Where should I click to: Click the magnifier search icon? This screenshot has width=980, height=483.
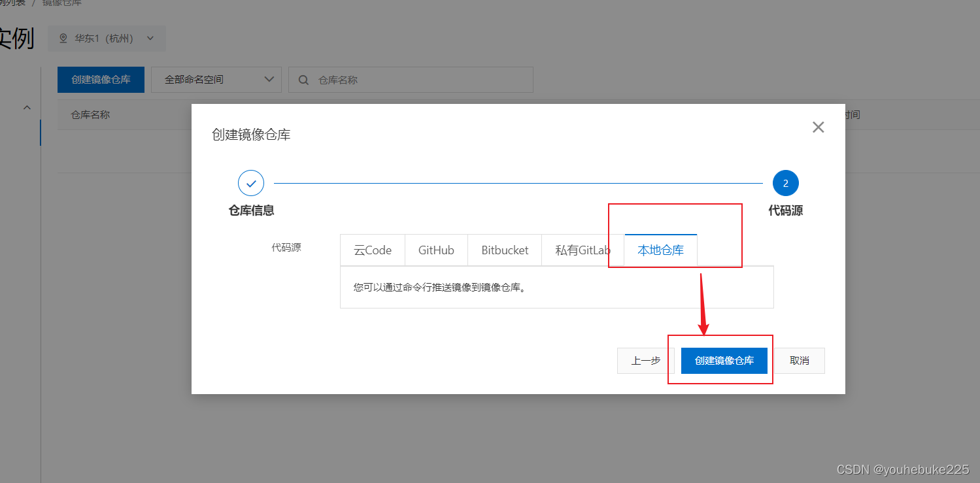point(303,80)
